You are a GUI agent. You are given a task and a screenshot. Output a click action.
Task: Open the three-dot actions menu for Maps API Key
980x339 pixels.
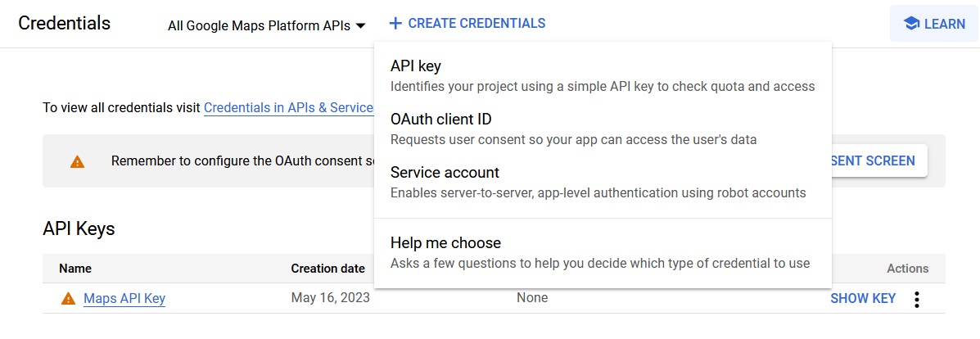[917, 300]
